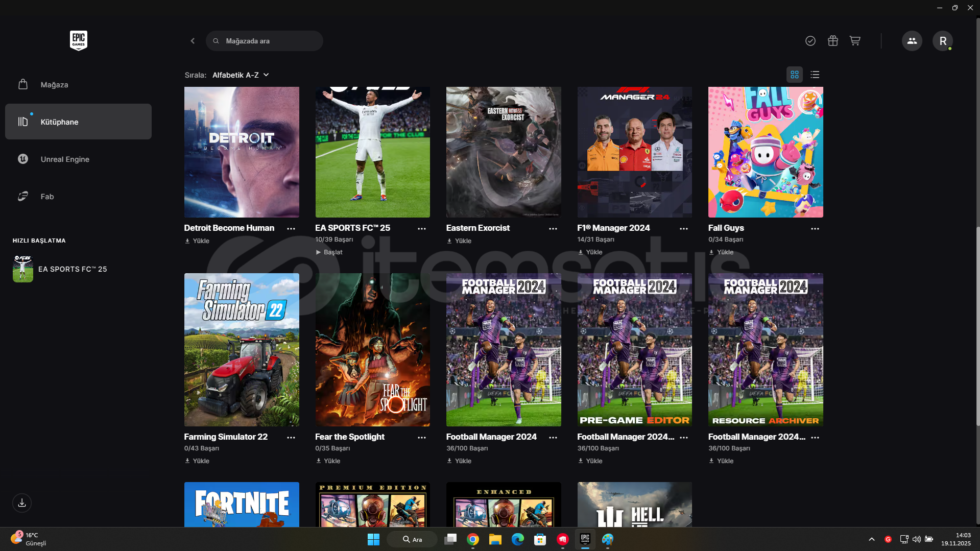Open Unreal Engine section
This screenshot has height=551, width=980.
point(78,159)
